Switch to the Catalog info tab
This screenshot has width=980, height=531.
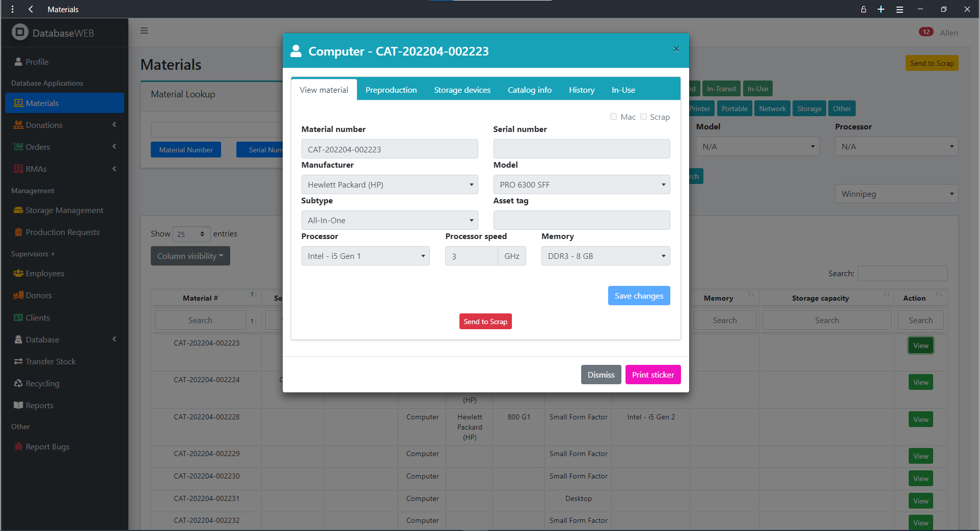(x=530, y=90)
